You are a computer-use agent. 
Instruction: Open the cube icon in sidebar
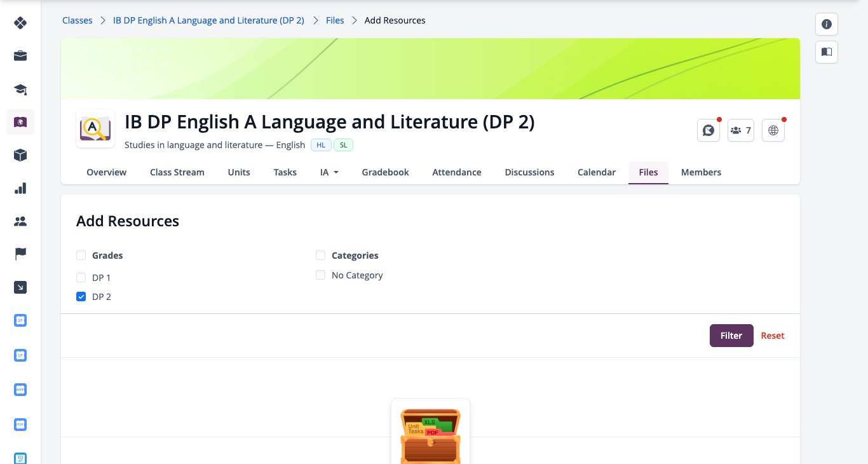(x=20, y=155)
